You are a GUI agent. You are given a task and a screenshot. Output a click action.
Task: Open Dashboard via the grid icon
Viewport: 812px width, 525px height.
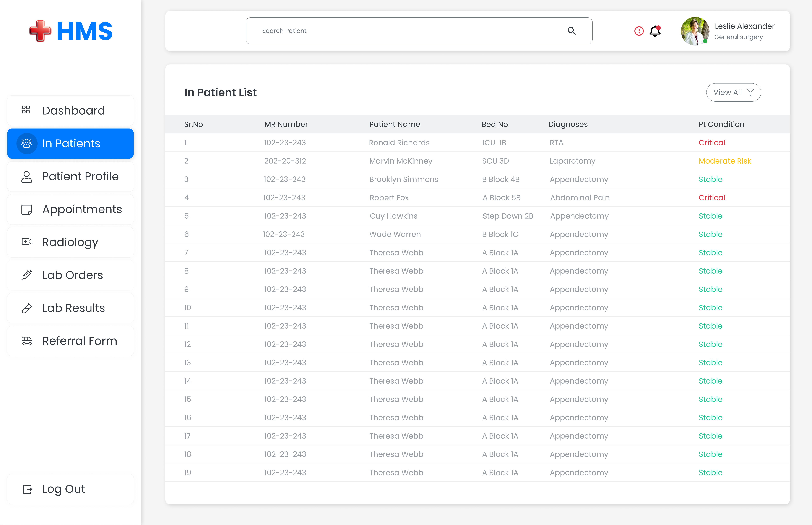click(x=26, y=110)
